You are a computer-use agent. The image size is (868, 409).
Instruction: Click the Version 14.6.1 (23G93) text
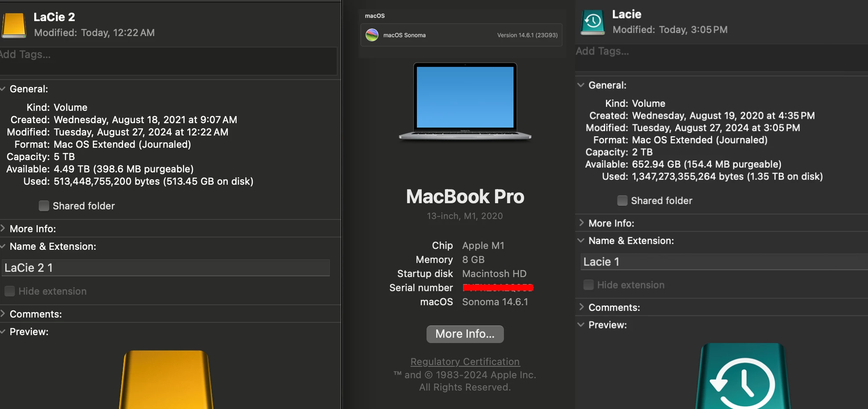(x=527, y=35)
